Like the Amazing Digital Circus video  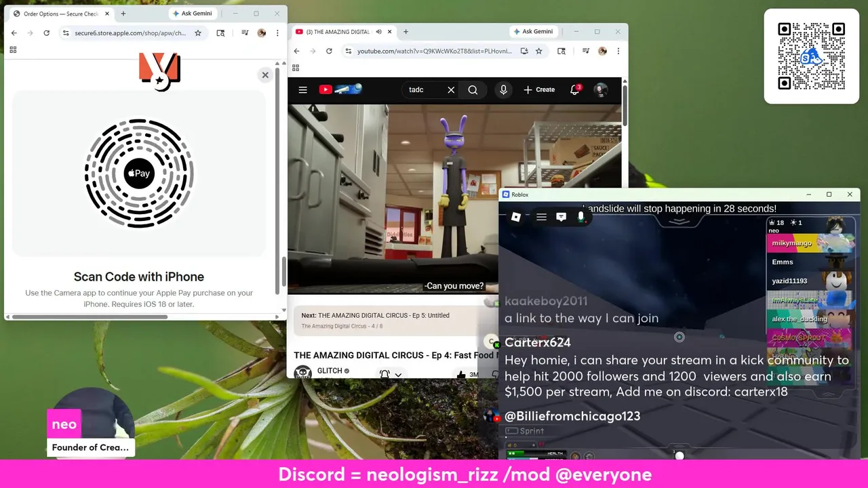coord(468,374)
